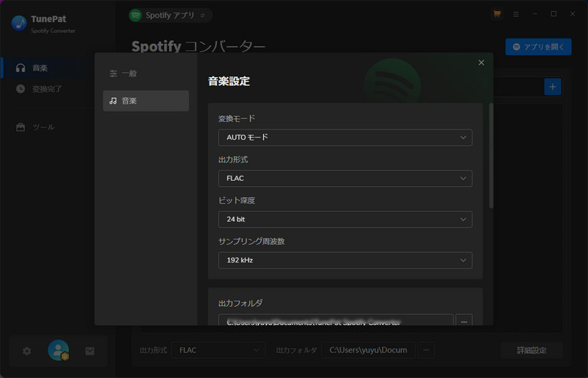588x378 pixels.
Task: Open ツール in the sidebar
Action: [47, 127]
